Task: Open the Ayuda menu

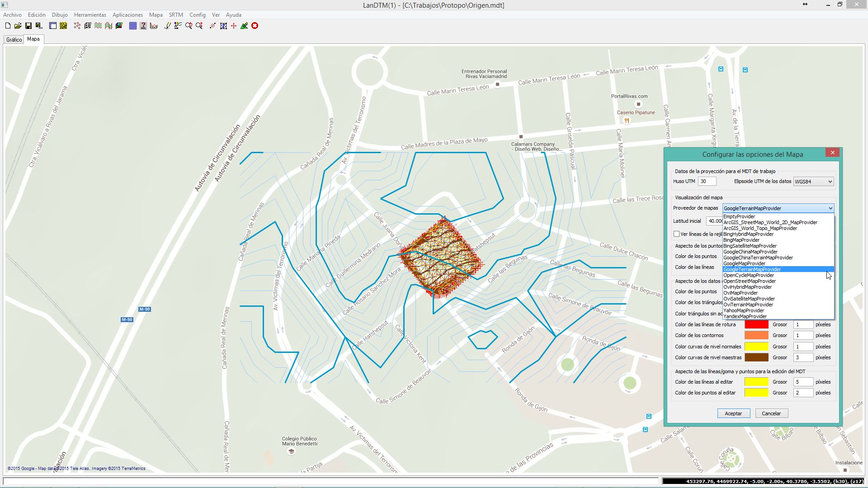Action: (233, 15)
